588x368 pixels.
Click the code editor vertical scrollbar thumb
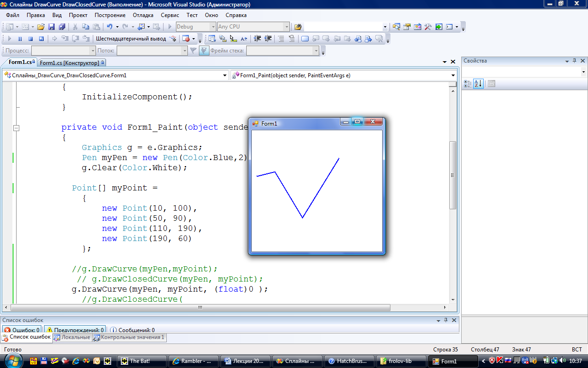(453, 175)
